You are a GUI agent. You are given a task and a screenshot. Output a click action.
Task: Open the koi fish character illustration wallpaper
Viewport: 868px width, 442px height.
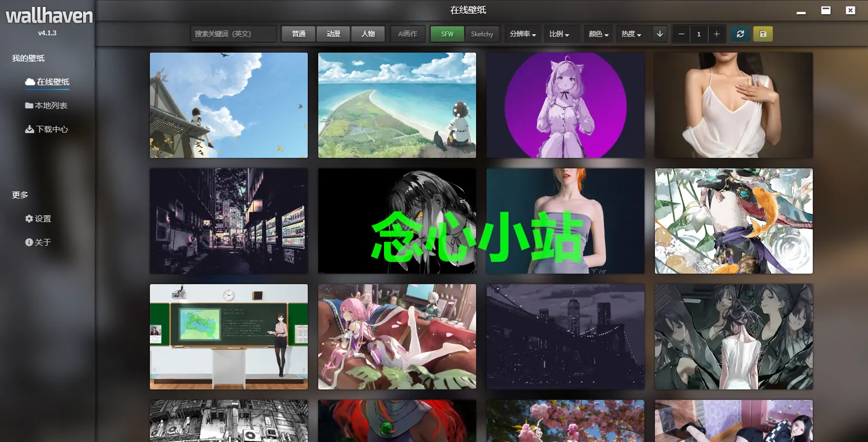point(734,221)
